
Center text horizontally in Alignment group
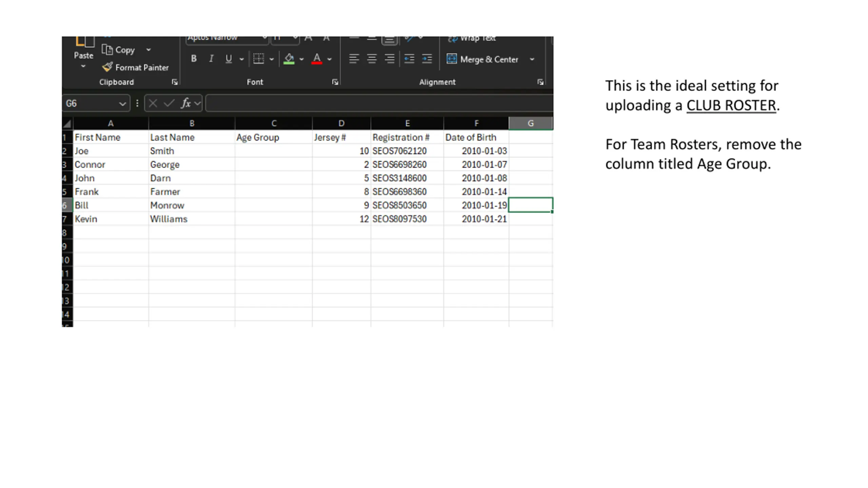tap(372, 59)
